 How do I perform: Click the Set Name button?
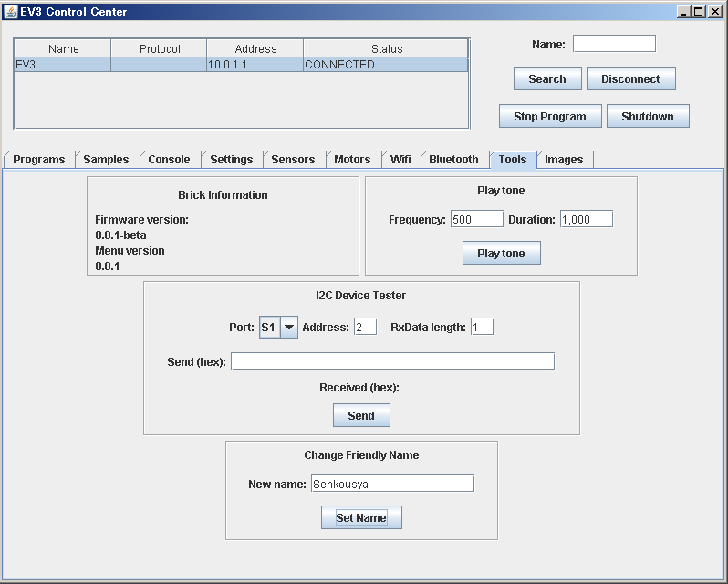pyautogui.click(x=361, y=517)
